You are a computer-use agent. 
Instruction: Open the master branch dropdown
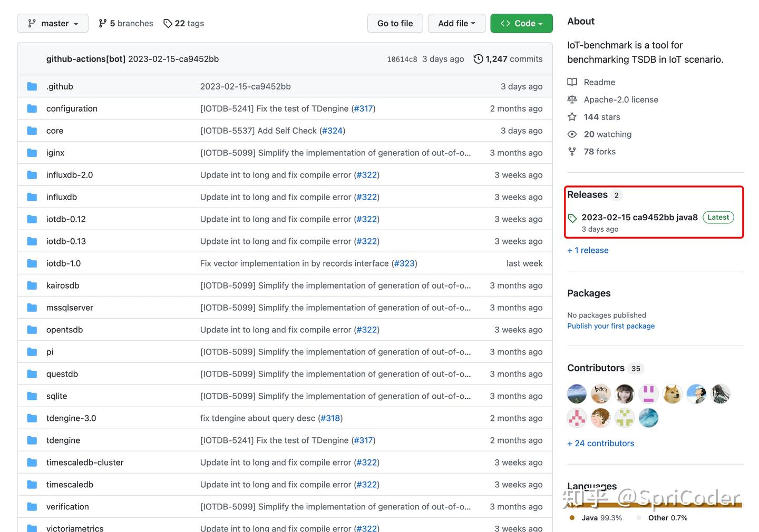pos(53,23)
